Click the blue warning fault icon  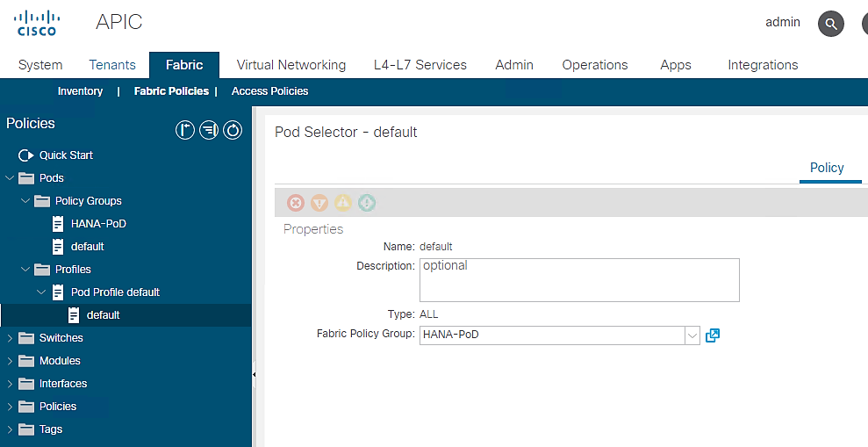pyautogui.click(x=367, y=203)
